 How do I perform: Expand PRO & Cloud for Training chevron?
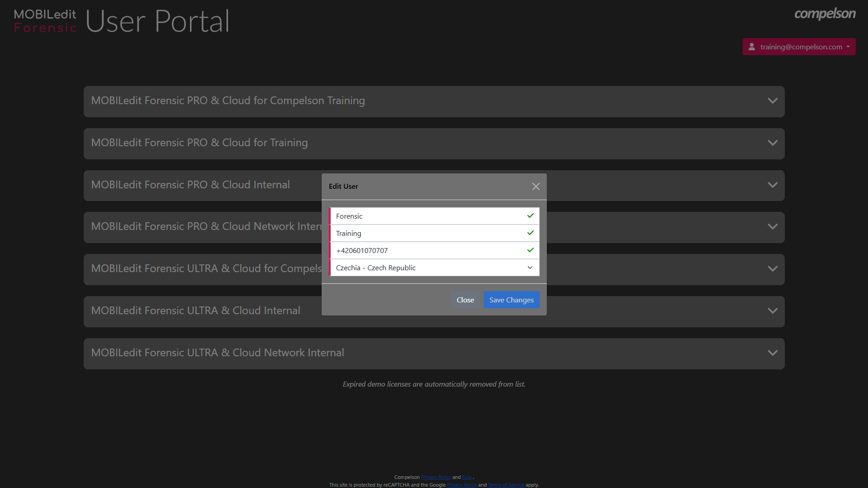pyautogui.click(x=773, y=143)
